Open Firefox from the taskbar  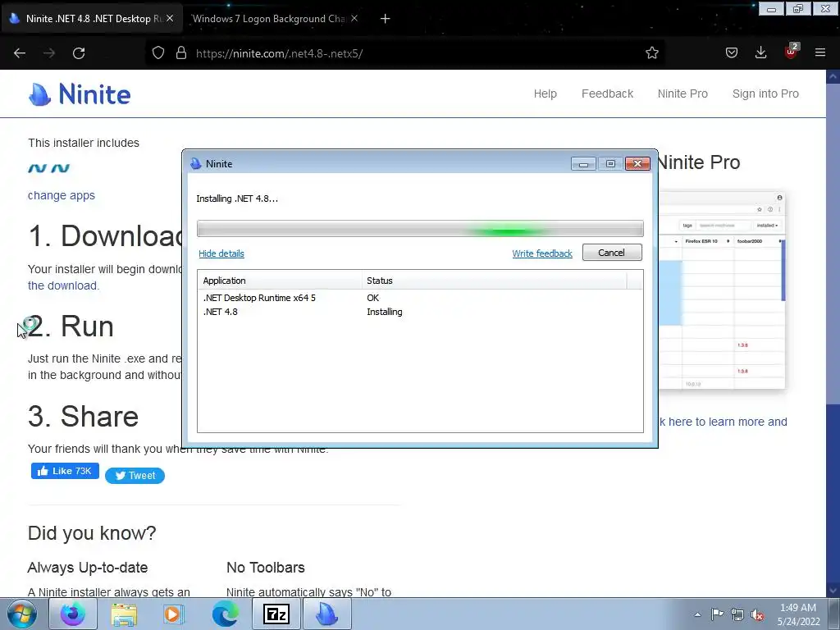click(73, 614)
